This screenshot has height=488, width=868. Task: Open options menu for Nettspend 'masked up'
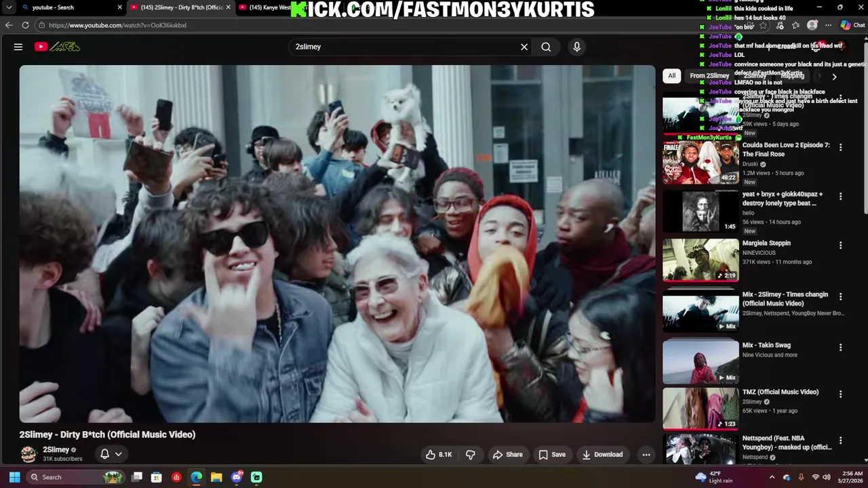click(x=840, y=442)
